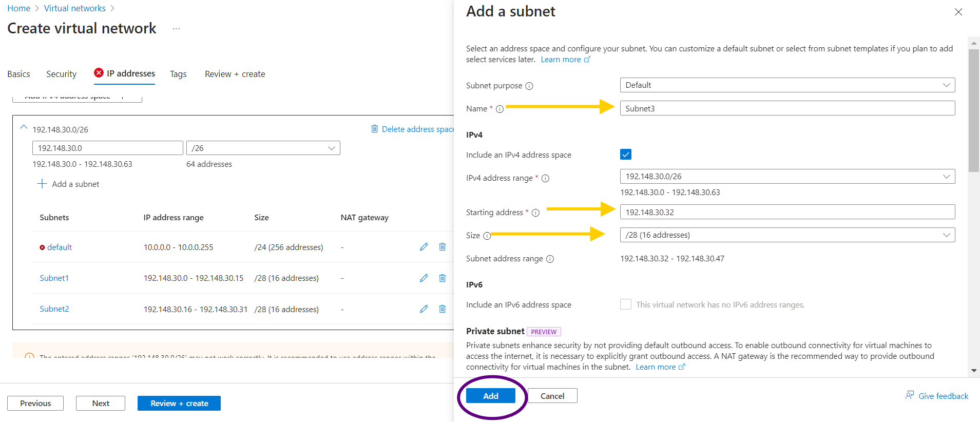Click the edit pencil for default subnet

424,247
